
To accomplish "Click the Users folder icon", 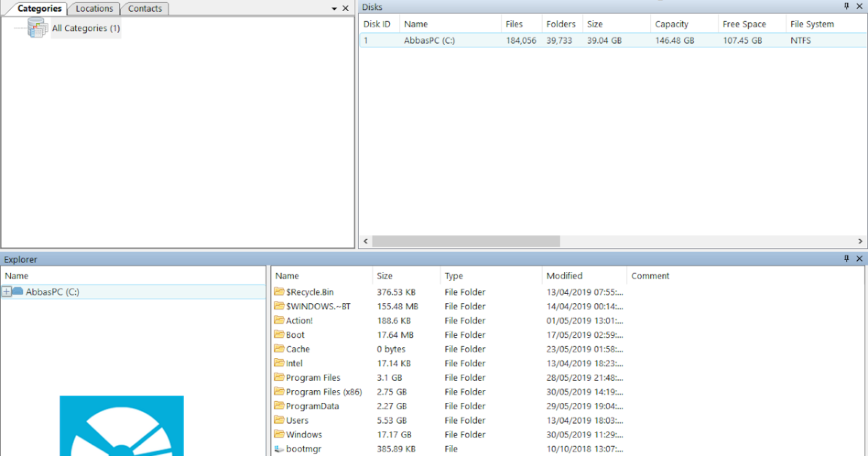I will click(279, 420).
